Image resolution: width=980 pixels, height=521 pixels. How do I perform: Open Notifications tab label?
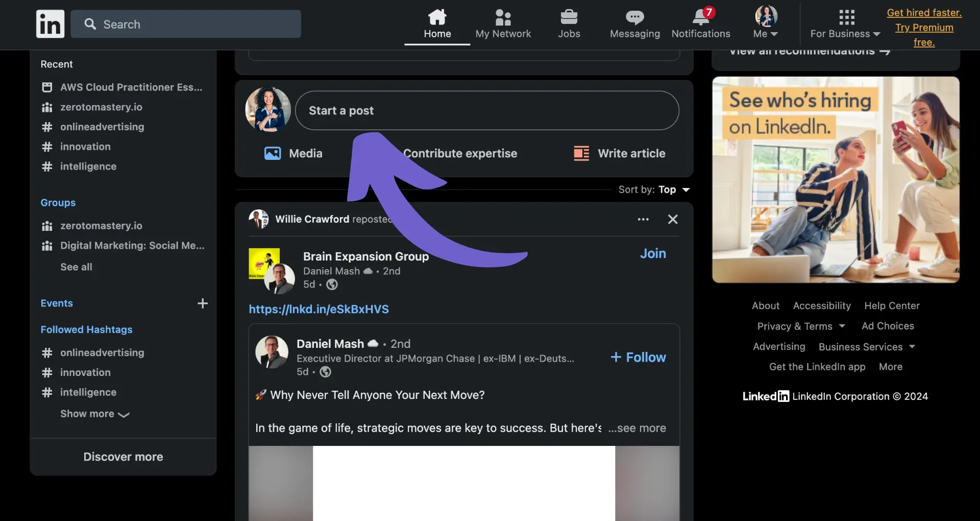click(701, 34)
